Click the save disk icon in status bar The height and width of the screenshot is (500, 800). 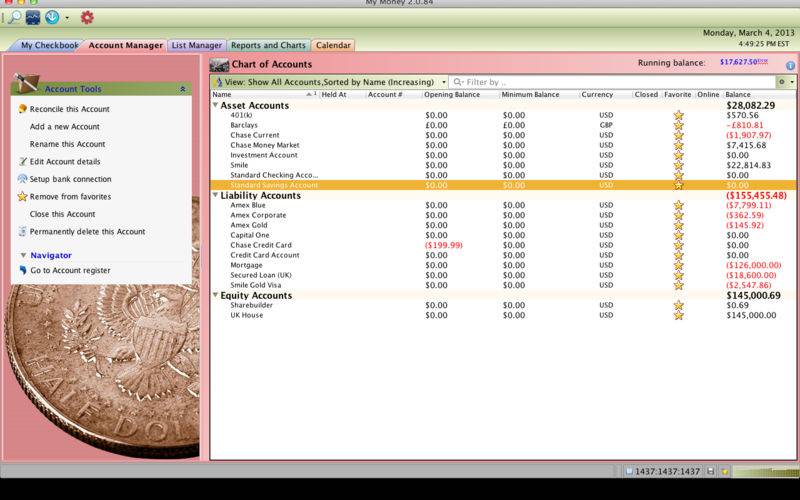point(710,471)
